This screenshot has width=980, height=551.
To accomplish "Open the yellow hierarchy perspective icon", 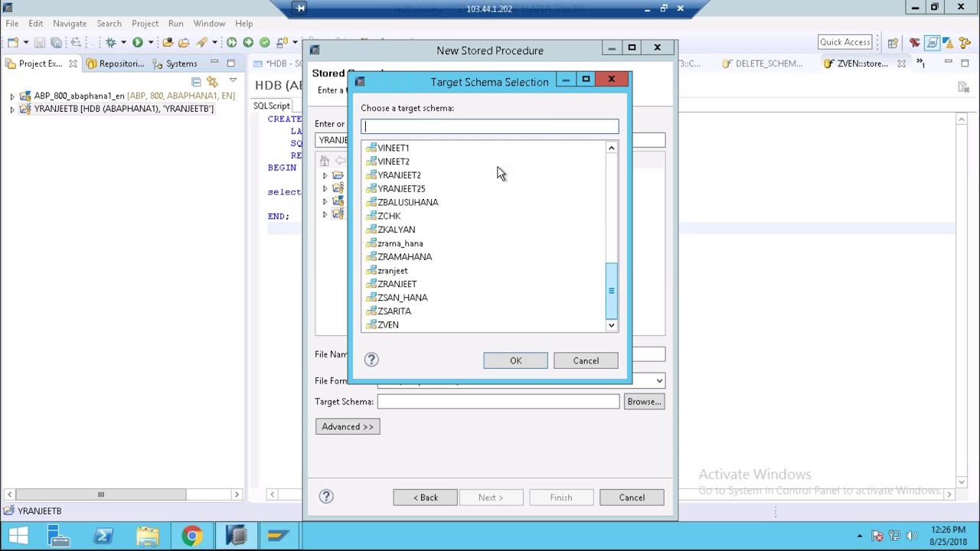I will pos(965,43).
